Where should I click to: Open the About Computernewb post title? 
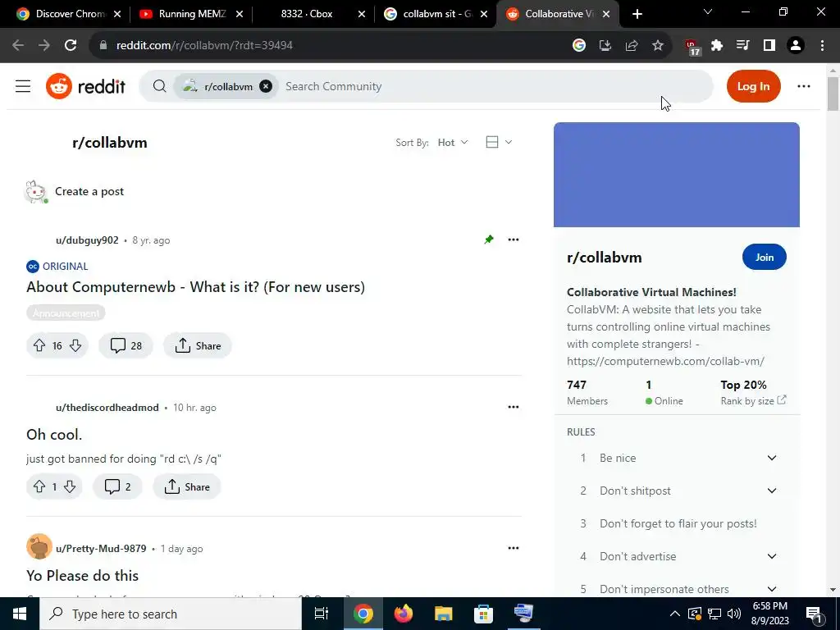195,287
